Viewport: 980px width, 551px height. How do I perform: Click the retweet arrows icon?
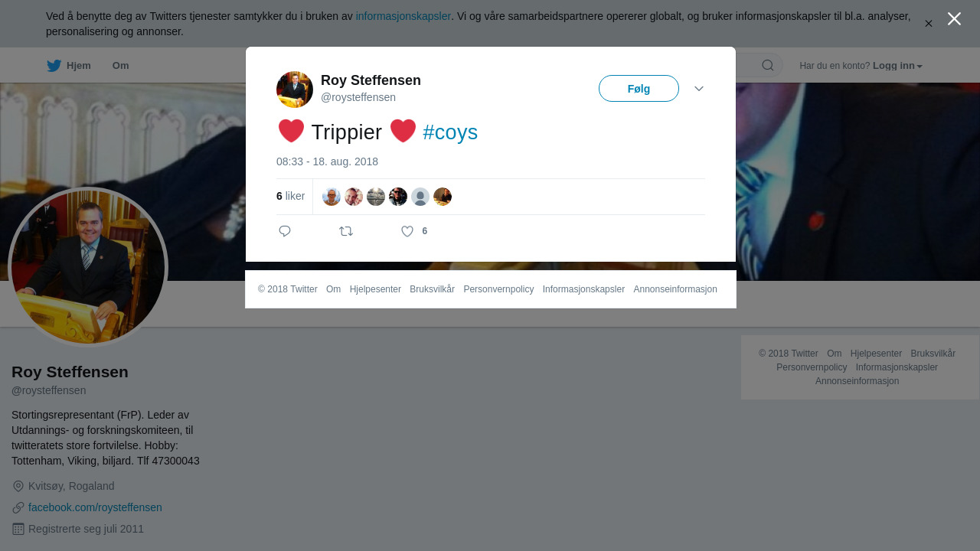tap(346, 231)
